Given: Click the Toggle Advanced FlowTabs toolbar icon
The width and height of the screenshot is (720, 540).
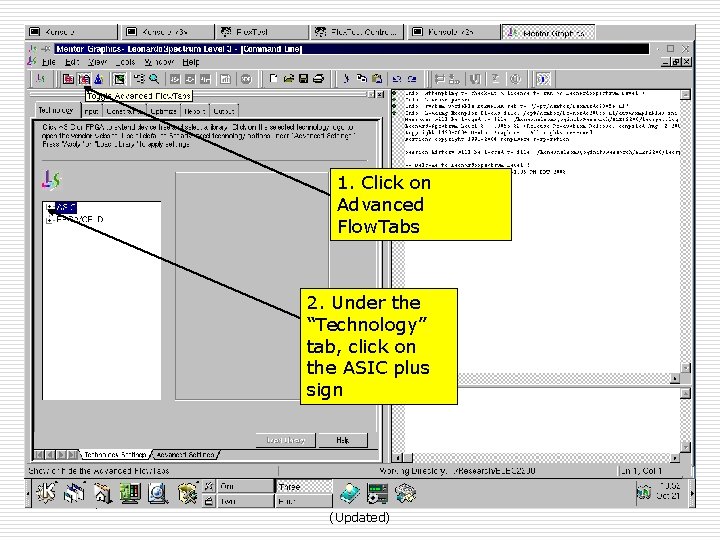Looking at the screenshot, I should [x=84, y=79].
